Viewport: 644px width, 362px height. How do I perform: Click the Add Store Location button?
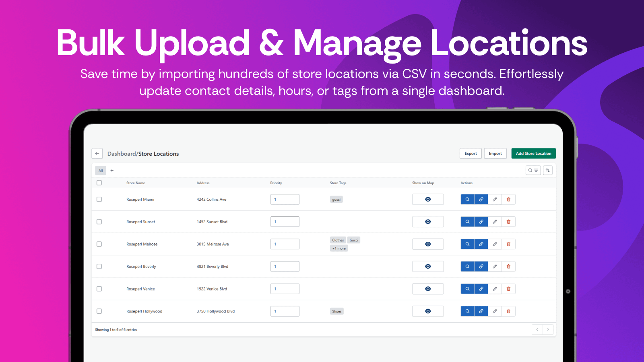coord(533,154)
